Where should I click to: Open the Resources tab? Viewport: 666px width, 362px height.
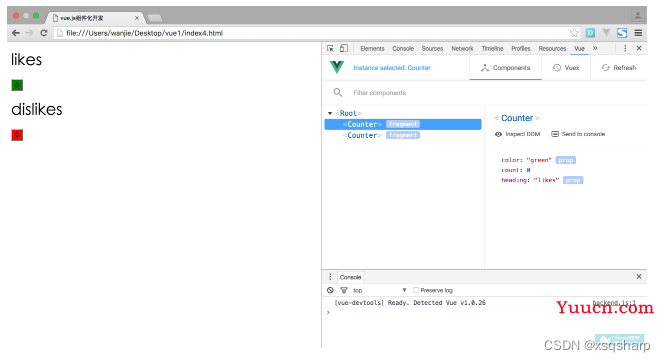click(x=552, y=48)
